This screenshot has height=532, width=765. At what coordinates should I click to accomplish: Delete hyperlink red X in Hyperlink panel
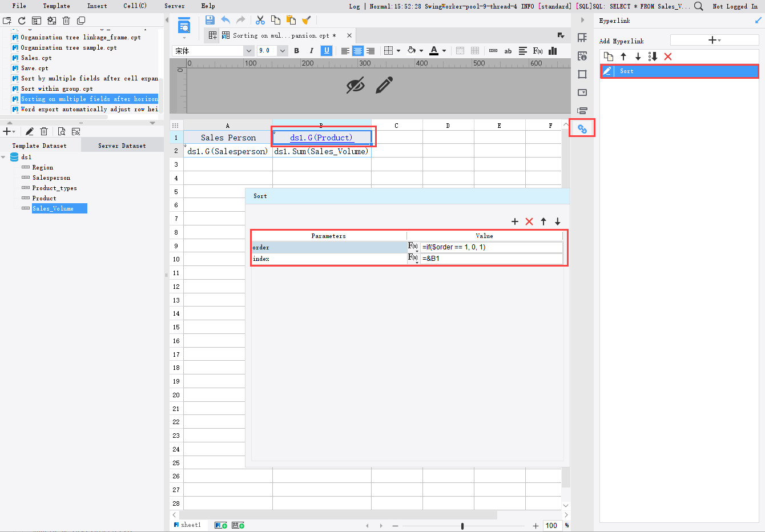point(668,57)
